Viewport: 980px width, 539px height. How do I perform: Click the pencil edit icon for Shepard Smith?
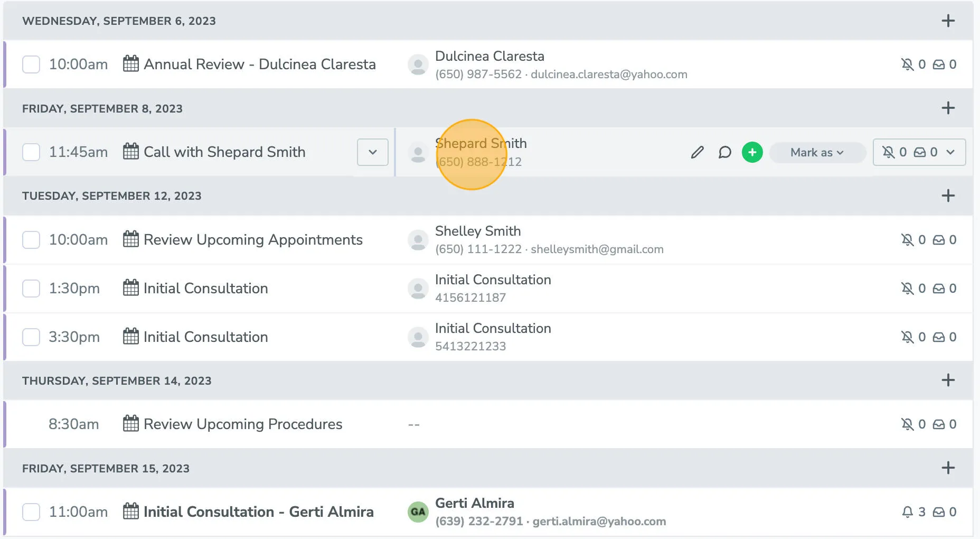697,152
